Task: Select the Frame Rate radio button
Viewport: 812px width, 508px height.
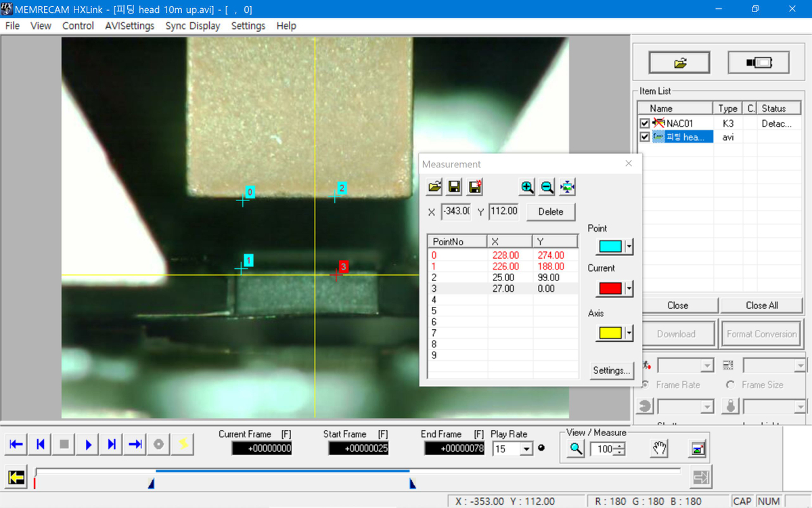Action: (x=645, y=385)
